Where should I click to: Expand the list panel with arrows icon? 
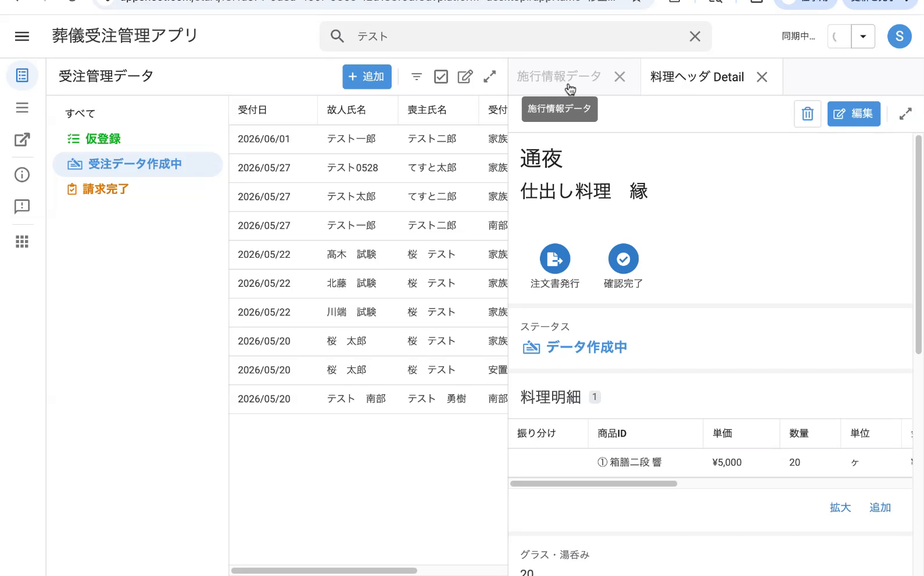(490, 77)
